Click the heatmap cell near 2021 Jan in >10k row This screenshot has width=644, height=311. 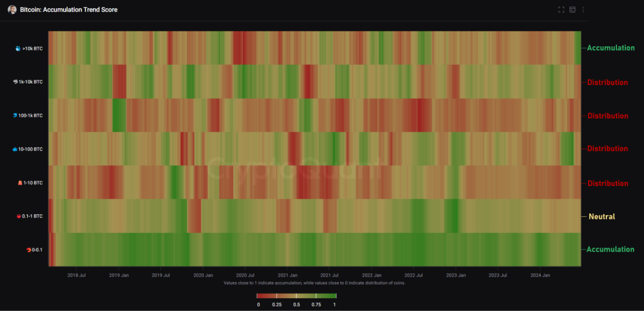pos(287,48)
